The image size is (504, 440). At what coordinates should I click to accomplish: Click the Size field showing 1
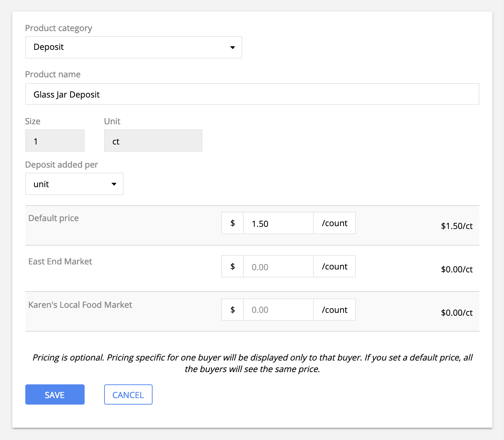click(55, 141)
